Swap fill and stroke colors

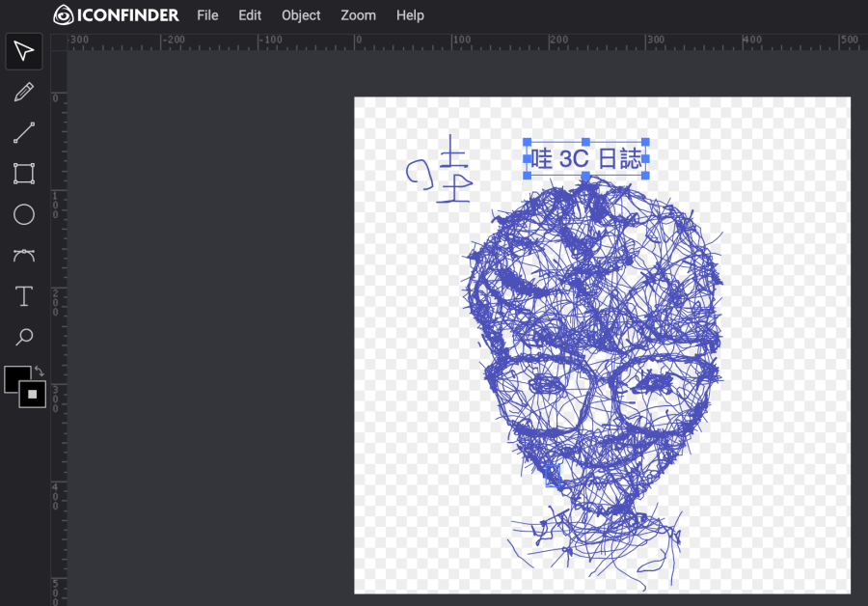coord(40,372)
